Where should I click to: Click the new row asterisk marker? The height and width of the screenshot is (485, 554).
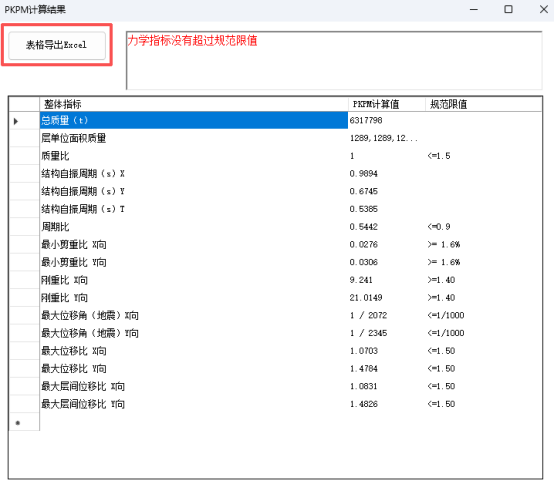coord(18,422)
